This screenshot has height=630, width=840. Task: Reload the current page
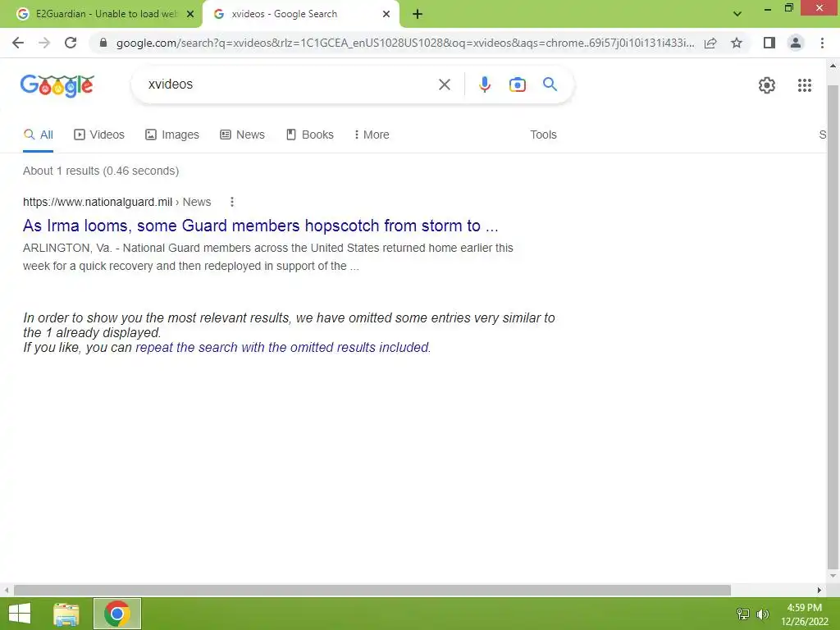[x=71, y=43]
